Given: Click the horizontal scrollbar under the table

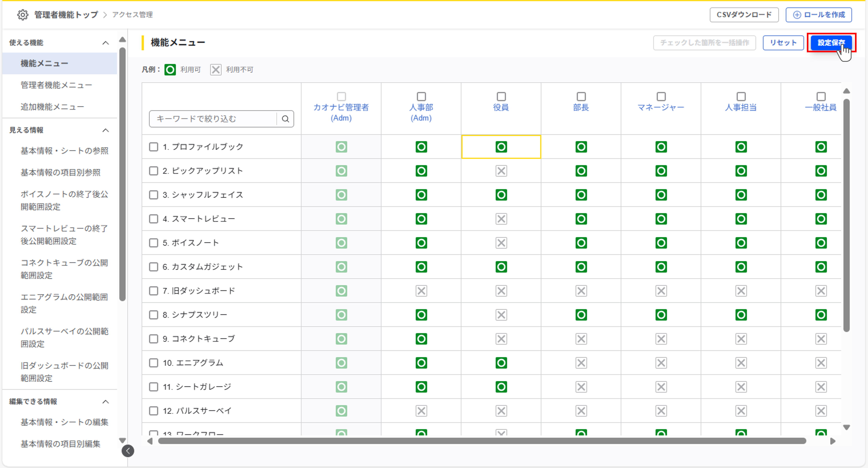Looking at the screenshot, I should pos(482,441).
